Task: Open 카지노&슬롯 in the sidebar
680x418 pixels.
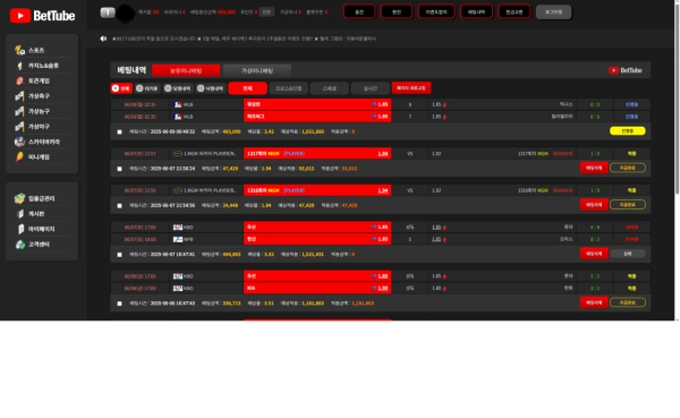Action: click(40, 65)
